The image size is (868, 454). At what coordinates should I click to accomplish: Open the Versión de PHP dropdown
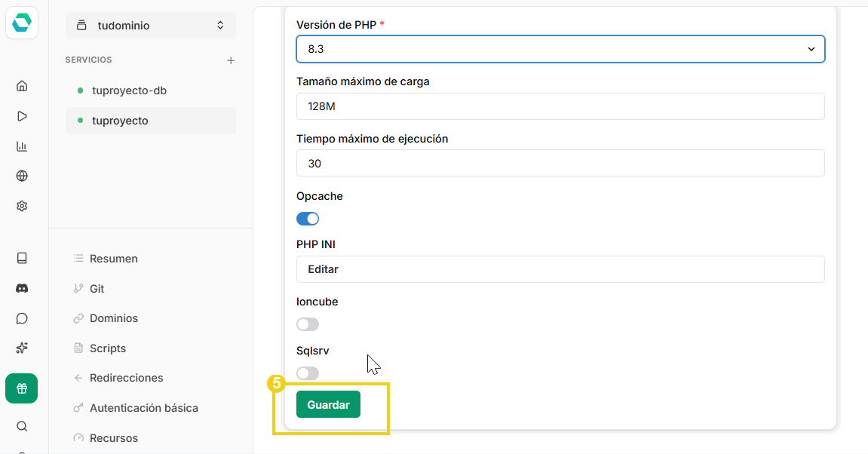click(560, 48)
